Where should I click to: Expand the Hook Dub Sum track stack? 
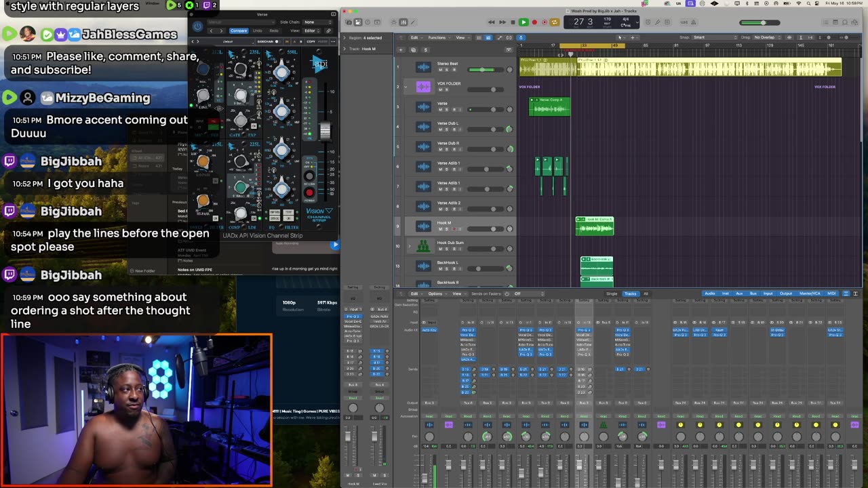[409, 246]
